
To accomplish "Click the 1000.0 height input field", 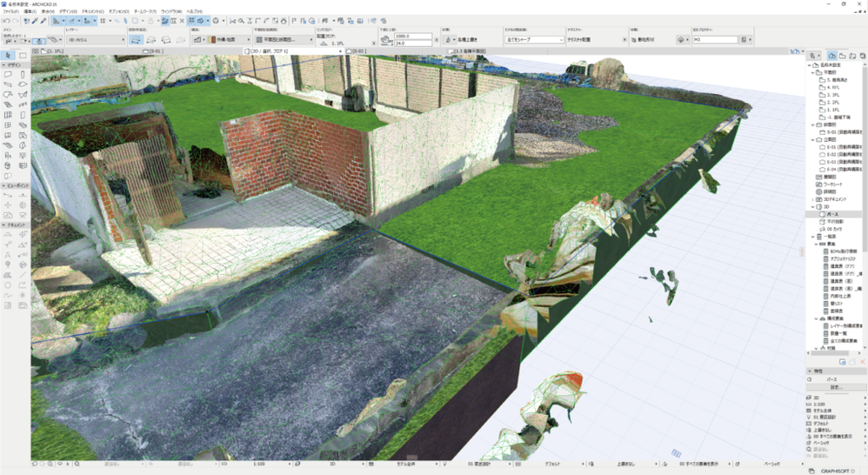I will click(x=412, y=36).
